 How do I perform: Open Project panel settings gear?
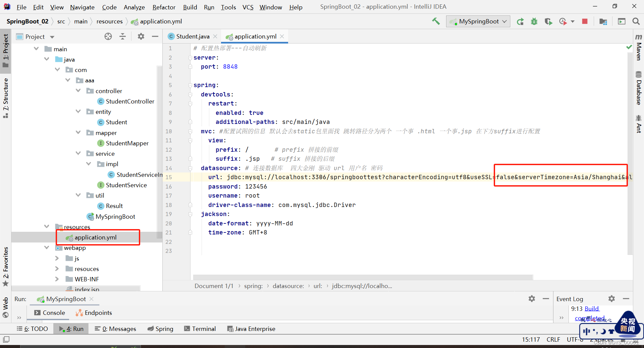(x=141, y=37)
